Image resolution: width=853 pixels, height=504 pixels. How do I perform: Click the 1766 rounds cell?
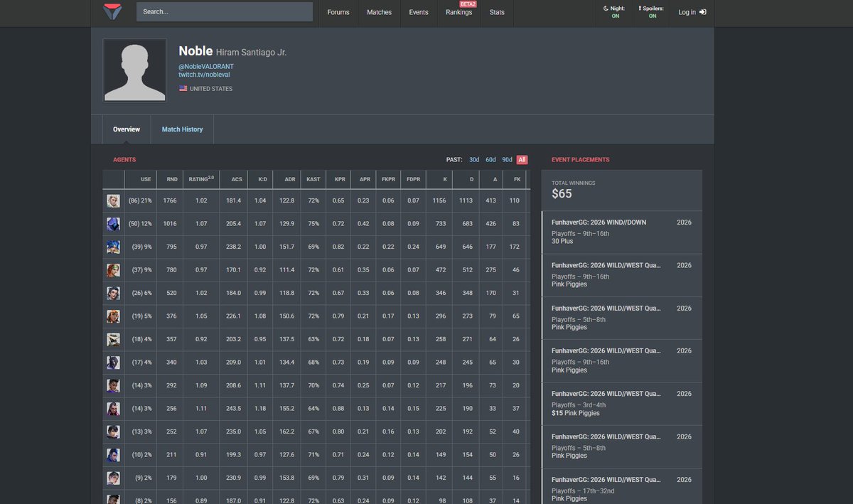[170, 201]
